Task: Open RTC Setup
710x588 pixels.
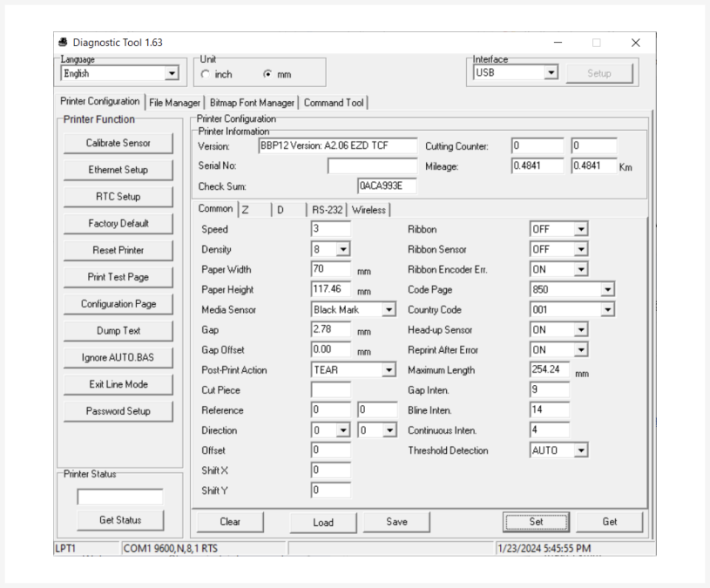Action: [118, 197]
